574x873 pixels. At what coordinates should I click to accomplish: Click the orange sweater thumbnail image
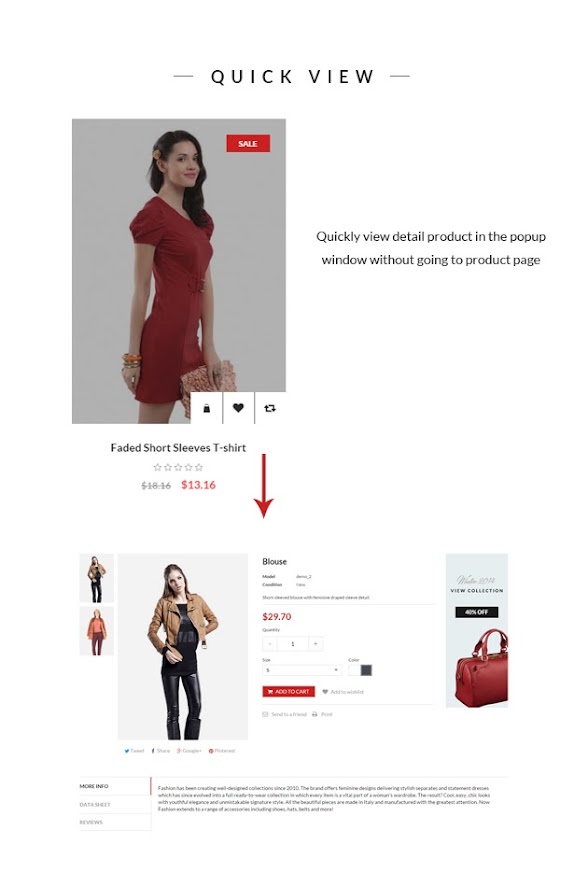(x=96, y=631)
